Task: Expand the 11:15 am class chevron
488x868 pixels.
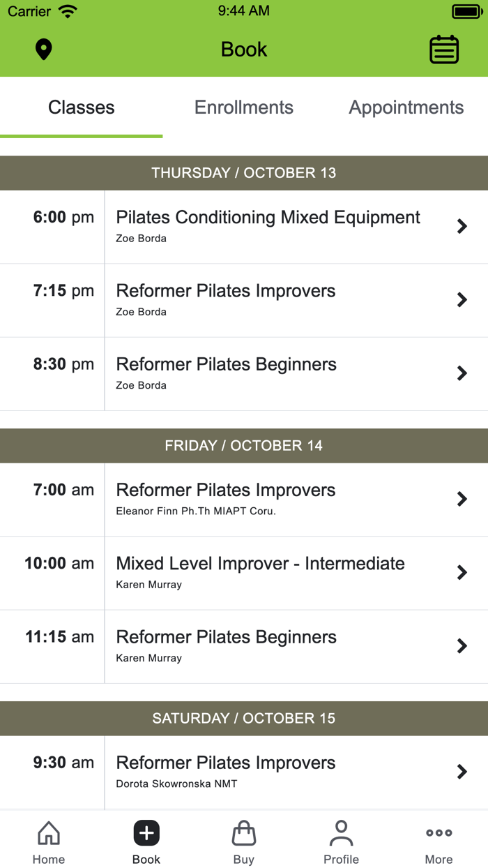Action: (x=462, y=646)
